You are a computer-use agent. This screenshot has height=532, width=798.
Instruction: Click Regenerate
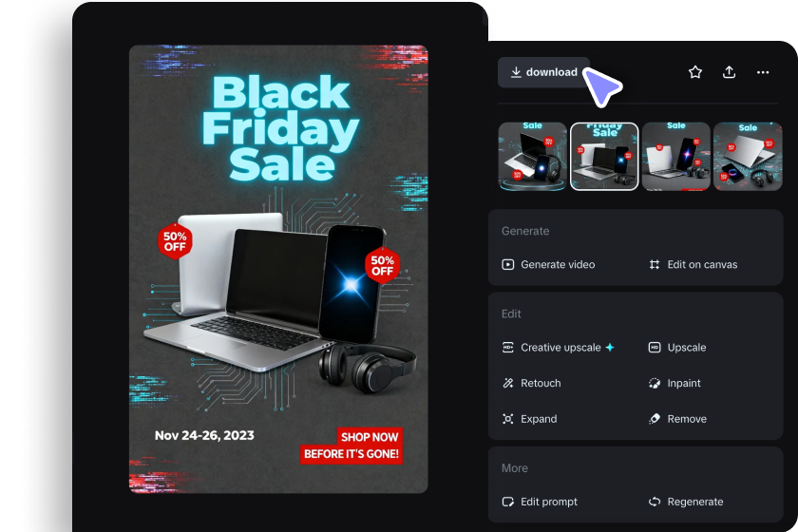tap(686, 502)
